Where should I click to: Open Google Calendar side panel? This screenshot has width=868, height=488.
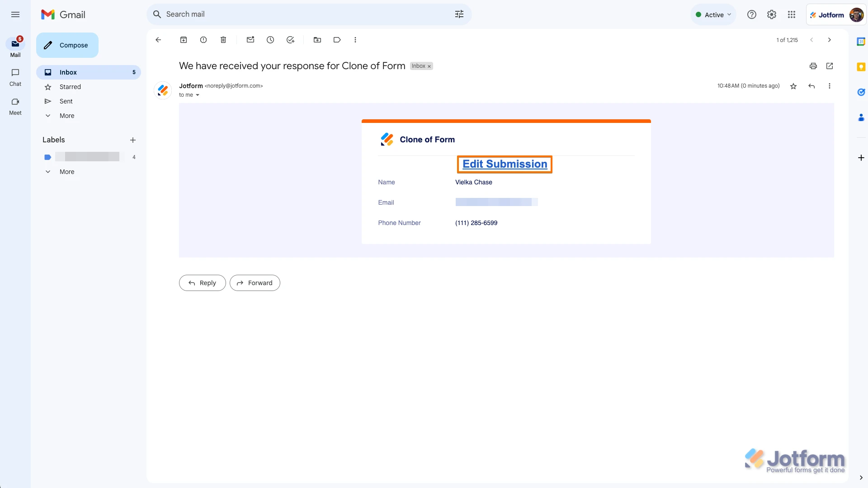(x=861, y=41)
